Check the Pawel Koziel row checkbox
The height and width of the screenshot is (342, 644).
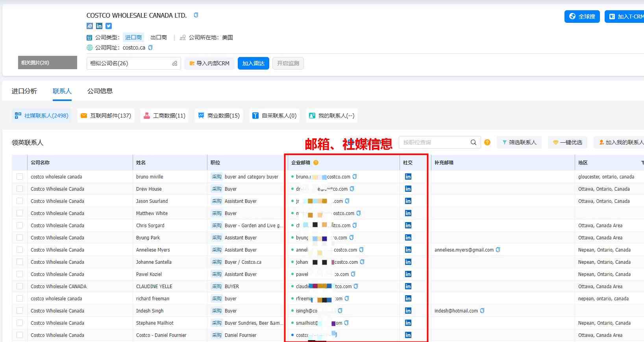coord(20,274)
